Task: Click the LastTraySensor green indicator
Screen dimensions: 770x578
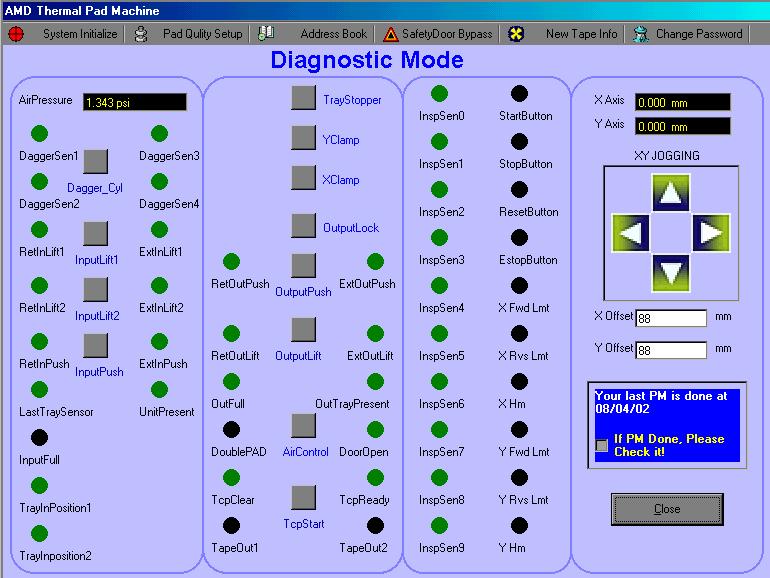Action: (39, 389)
